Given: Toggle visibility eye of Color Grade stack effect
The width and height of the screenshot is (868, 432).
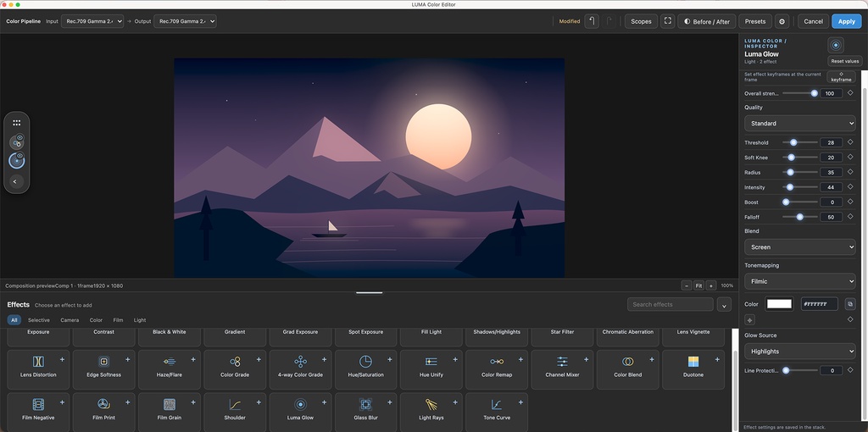Looking at the screenshot, I should (20, 137).
